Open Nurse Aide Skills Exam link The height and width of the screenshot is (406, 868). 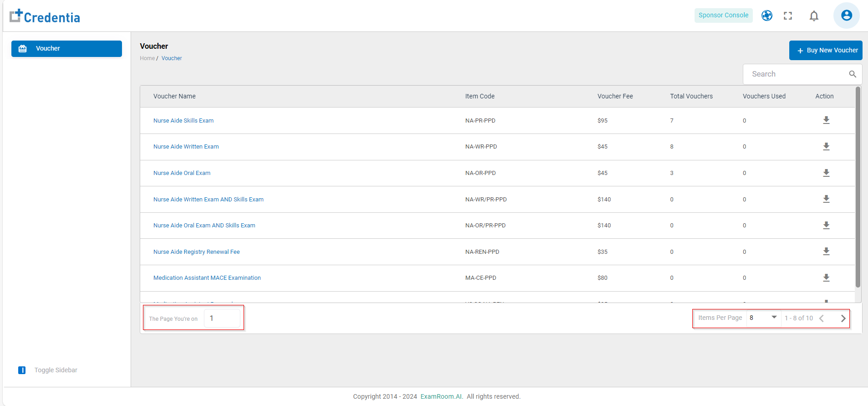point(183,121)
